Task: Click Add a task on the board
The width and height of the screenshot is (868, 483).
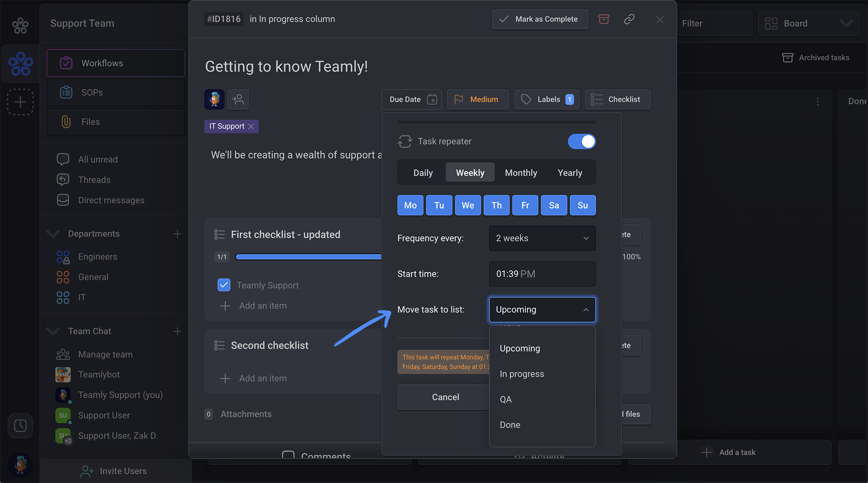Action: tap(729, 452)
